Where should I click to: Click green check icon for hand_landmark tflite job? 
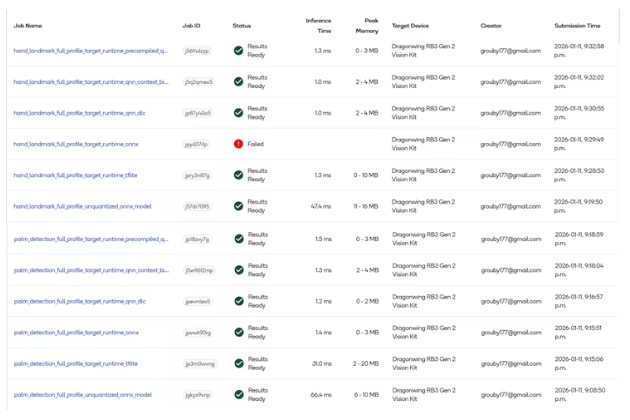(x=238, y=175)
